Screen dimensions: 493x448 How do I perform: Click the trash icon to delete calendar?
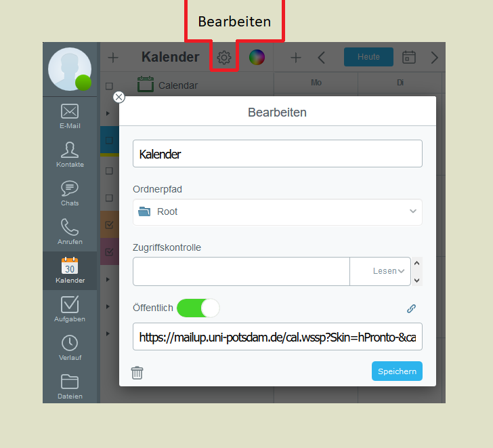pyautogui.click(x=137, y=373)
